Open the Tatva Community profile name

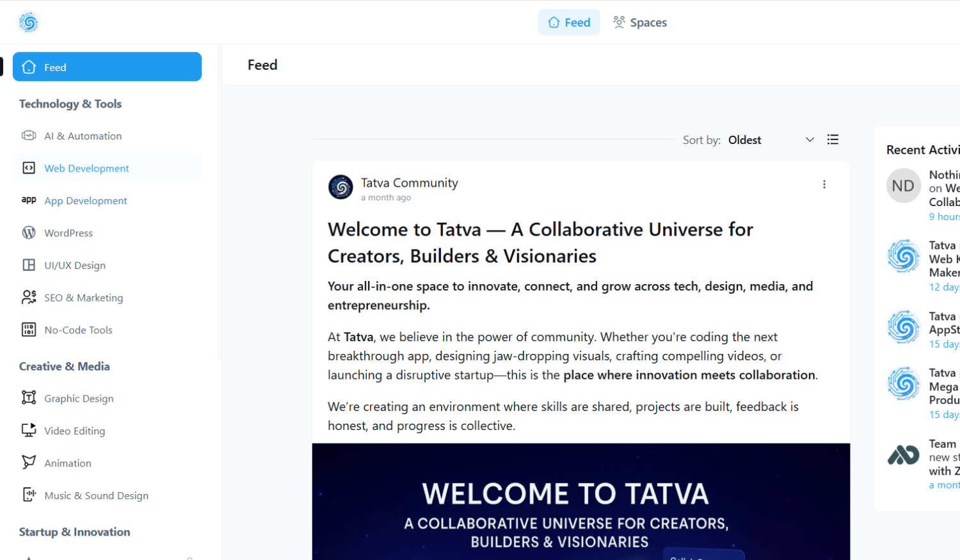tap(409, 182)
